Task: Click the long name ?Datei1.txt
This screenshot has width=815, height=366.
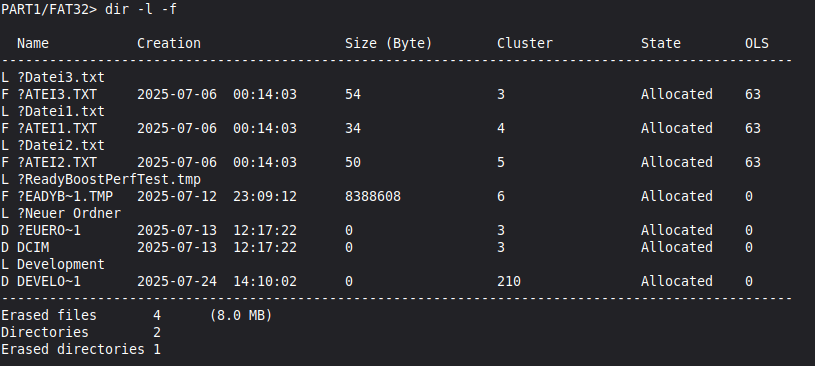Action: (61, 111)
